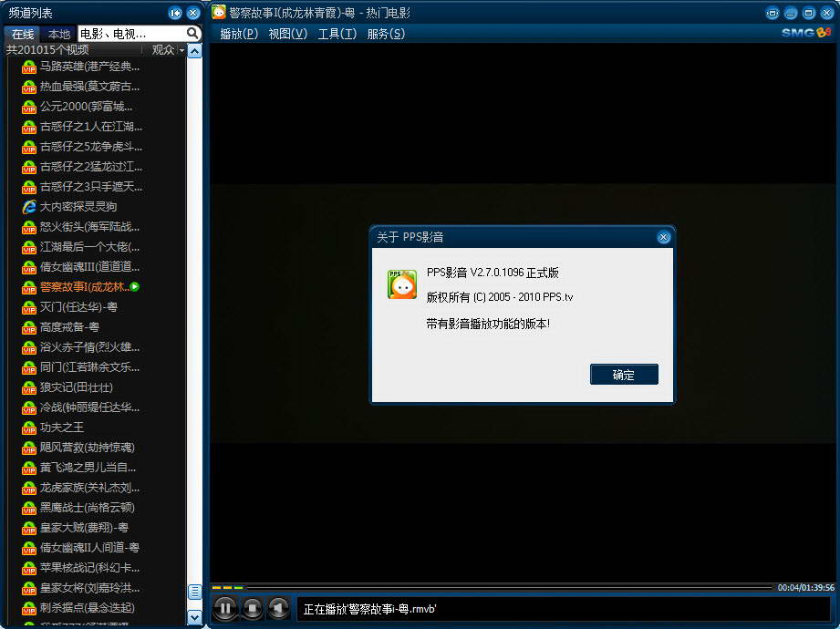Switch player to mini mode icon
The height and width of the screenshot is (629, 840).
pyautogui.click(x=773, y=13)
